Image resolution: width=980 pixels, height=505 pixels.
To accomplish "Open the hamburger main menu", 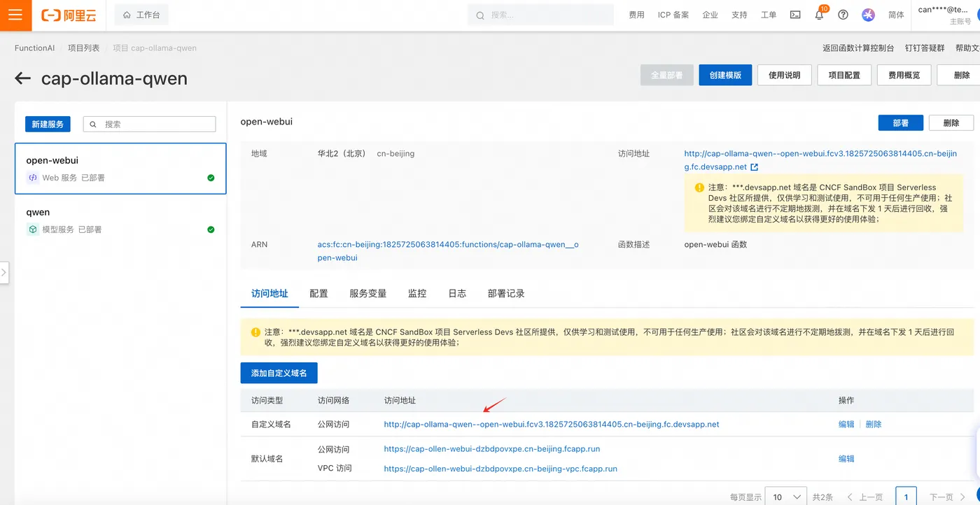I will 15,15.
